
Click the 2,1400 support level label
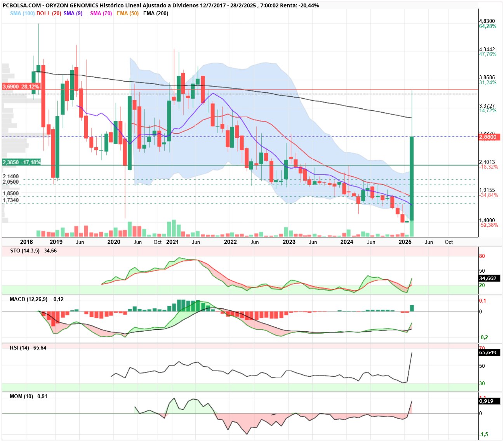click(11, 176)
